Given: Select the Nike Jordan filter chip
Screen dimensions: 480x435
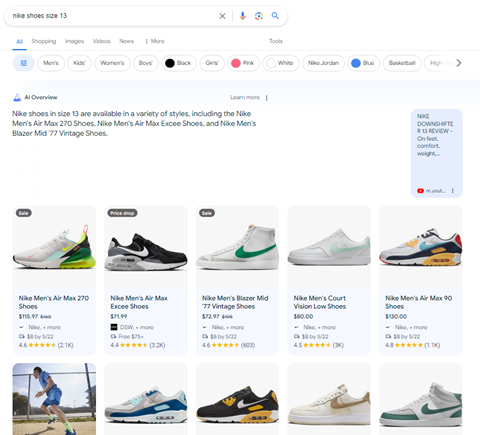Looking at the screenshot, I should [x=323, y=63].
